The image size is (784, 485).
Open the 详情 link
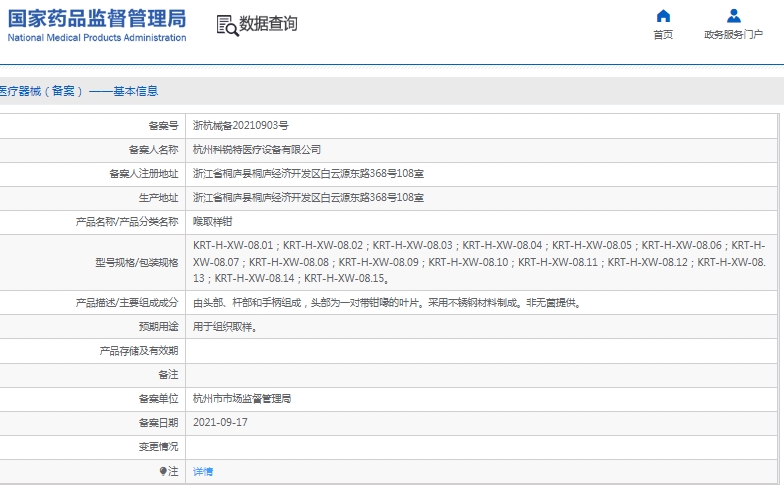click(203, 471)
